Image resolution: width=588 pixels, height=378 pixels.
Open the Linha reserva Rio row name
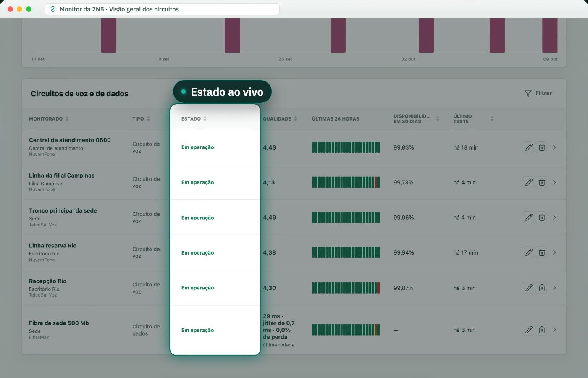53,246
